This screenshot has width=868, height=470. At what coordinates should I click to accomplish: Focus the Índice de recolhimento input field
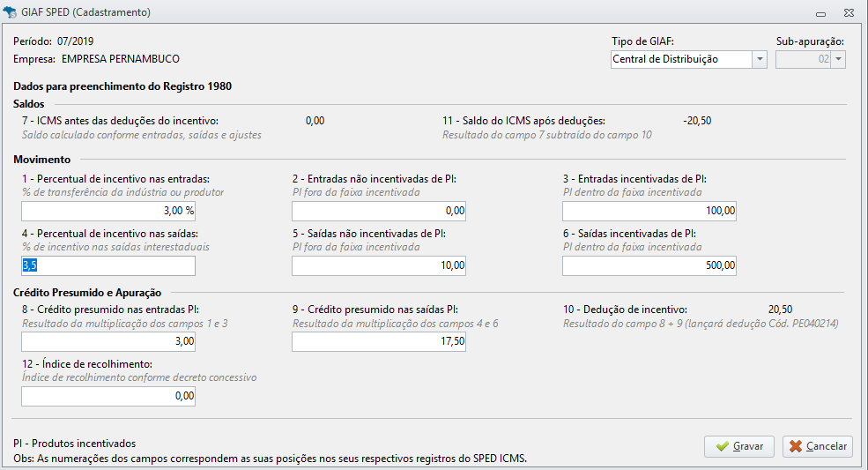[x=108, y=396]
